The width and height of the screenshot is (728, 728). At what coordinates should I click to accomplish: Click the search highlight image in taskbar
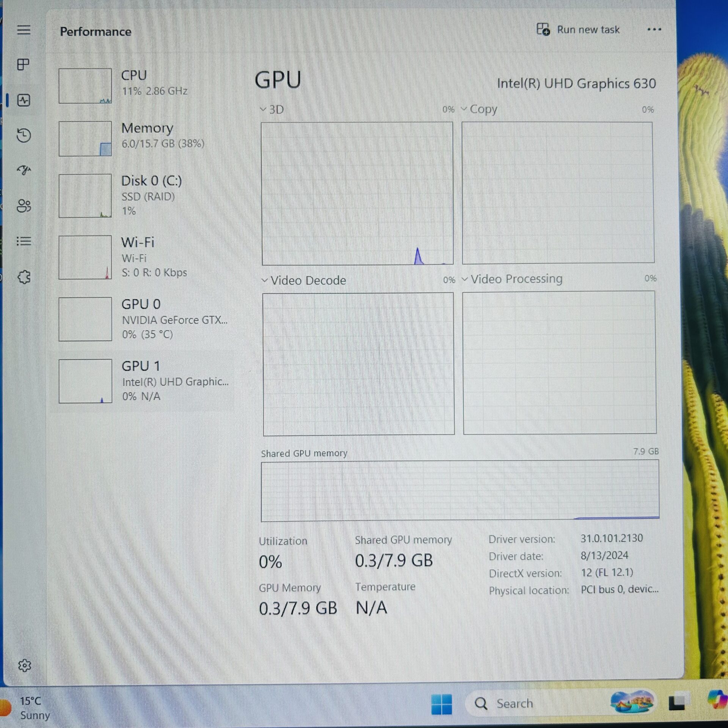(632, 702)
